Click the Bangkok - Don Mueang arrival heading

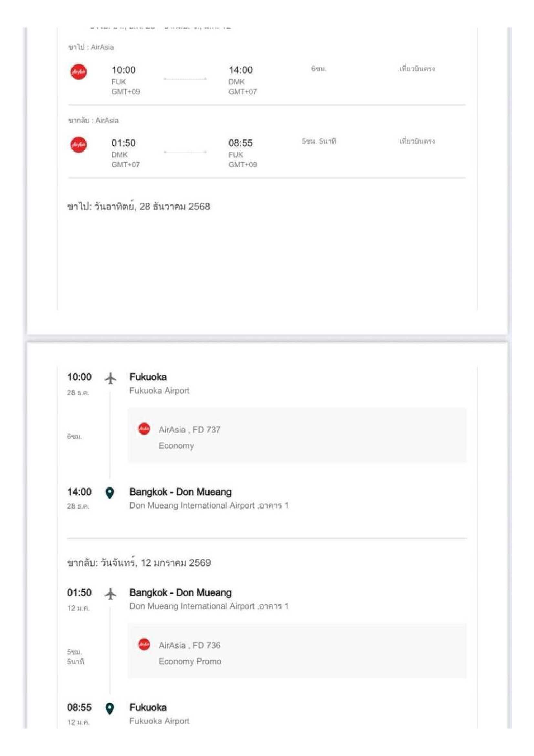pyautogui.click(x=180, y=491)
